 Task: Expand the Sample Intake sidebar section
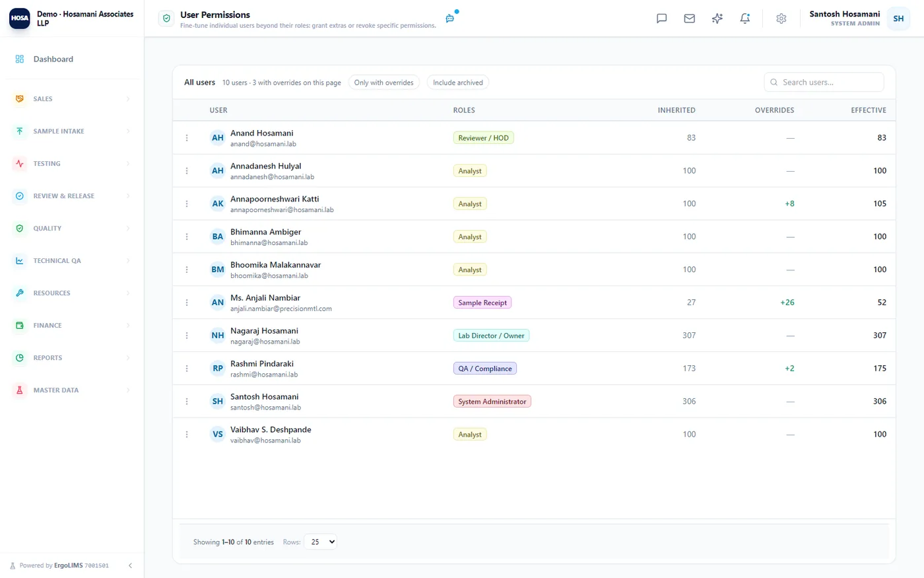click(72, 131)
